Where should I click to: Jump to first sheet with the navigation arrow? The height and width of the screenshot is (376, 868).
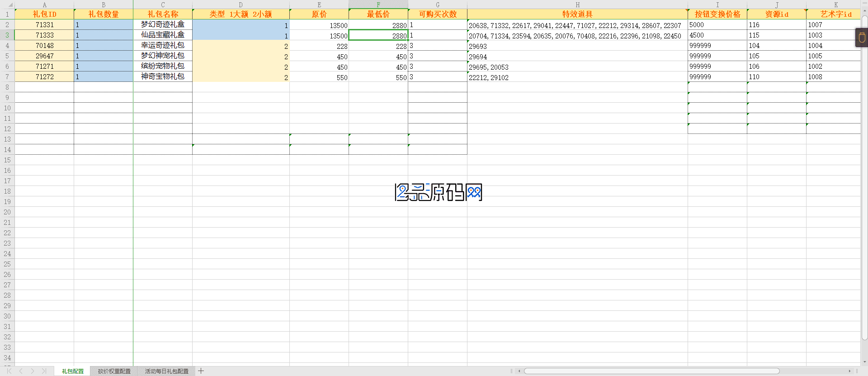pyautogui.click(x=9, y=371)
